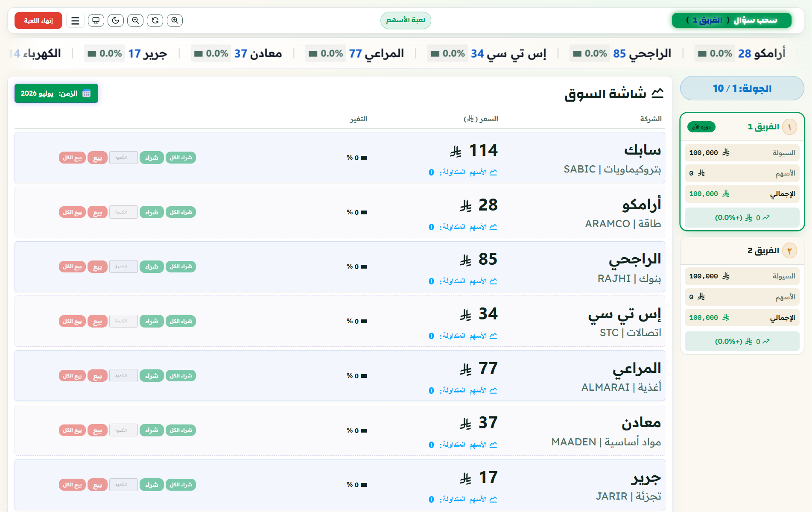
Task: Click Buy (شراء) button for SABIC
Action: tap(152, 158)
